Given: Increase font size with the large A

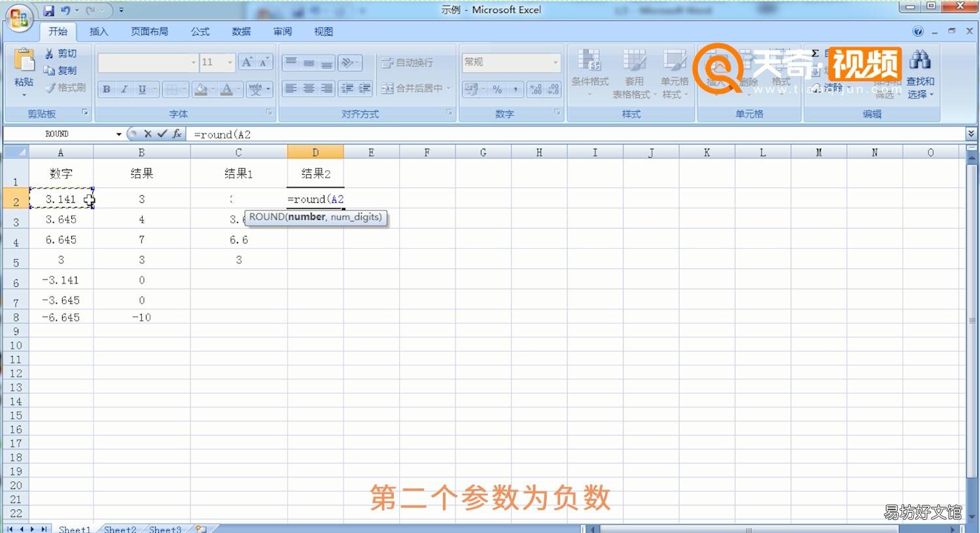Looking at the screenshot, I should tap(247, 62).
